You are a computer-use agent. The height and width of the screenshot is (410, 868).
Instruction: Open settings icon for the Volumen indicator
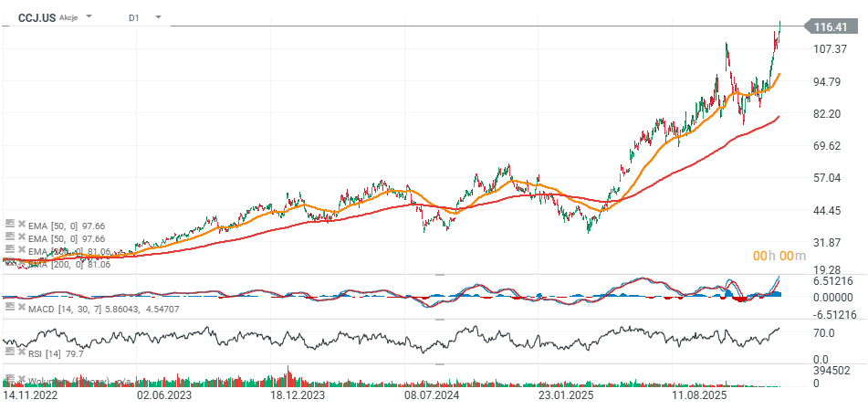pyautogui.click(x=9, y=378)
